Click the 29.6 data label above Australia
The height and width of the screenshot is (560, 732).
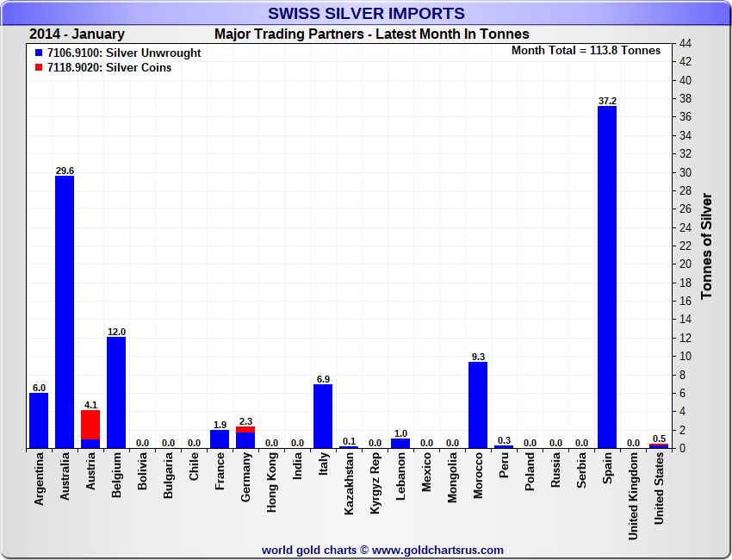coord(65,171)
